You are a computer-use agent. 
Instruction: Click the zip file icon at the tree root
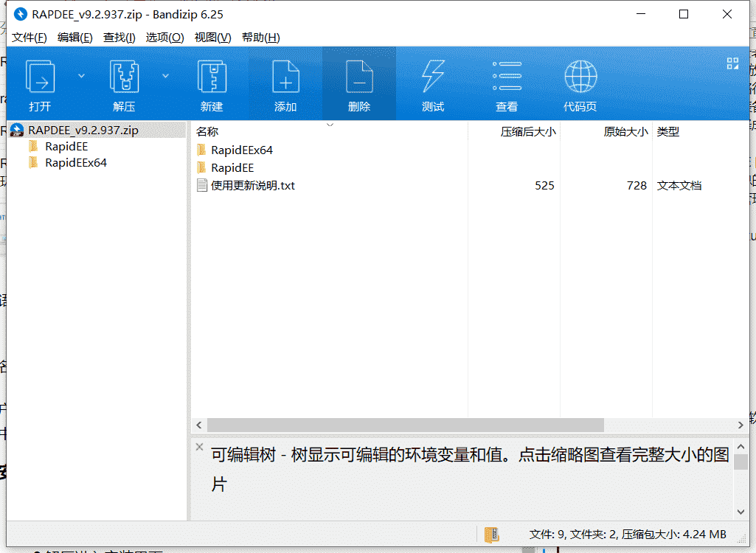tap(17, 131)
